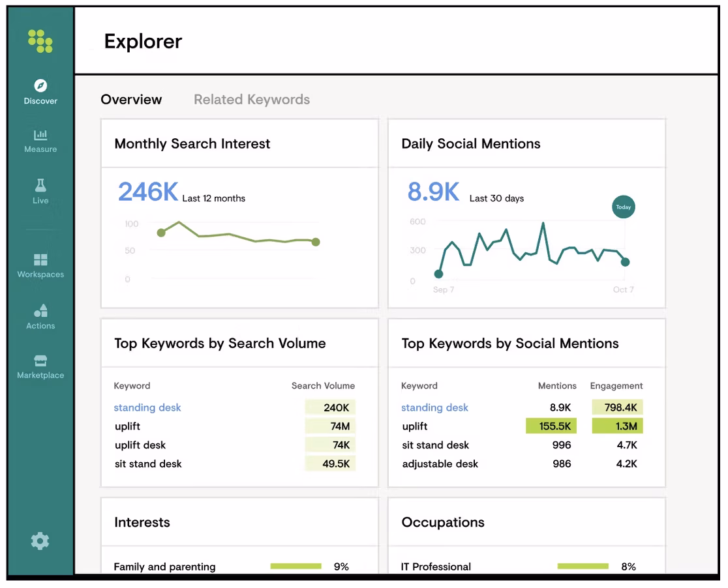The image size is (728, 588).
Task: Open standing desk link in Social Mentions table
Action: (x=434, y=407)
